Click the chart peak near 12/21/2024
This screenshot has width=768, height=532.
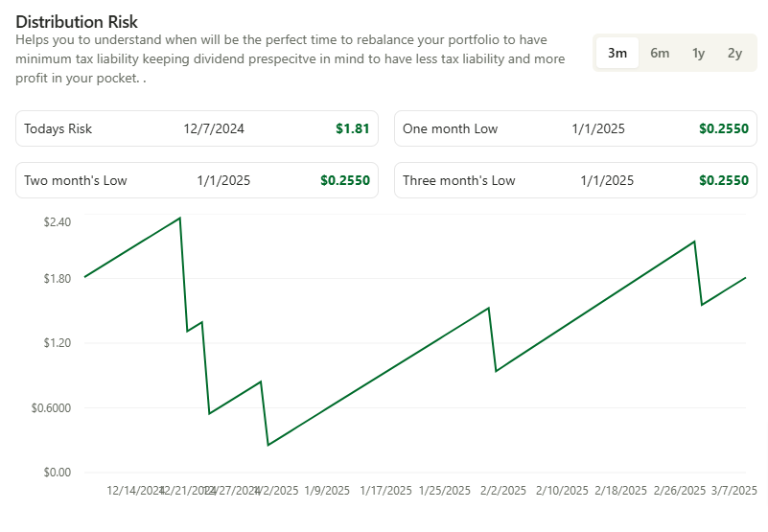179,218
